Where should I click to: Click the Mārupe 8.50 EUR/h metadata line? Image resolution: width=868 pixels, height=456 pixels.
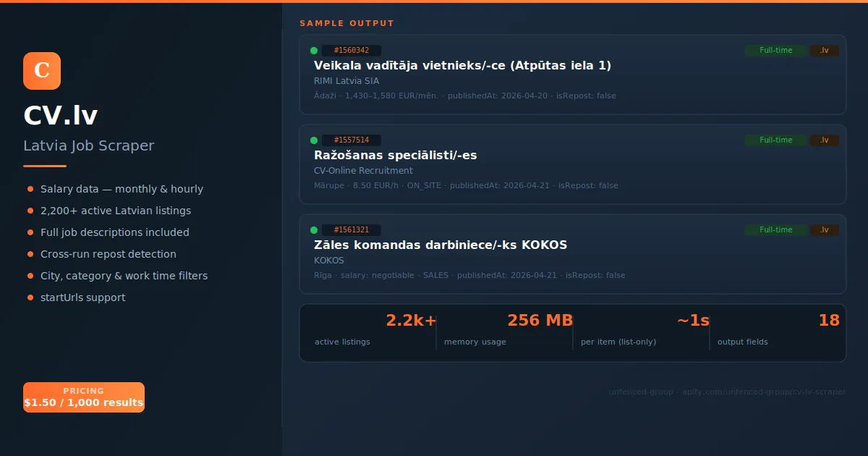pyautogui.click(x=466, y=185)
